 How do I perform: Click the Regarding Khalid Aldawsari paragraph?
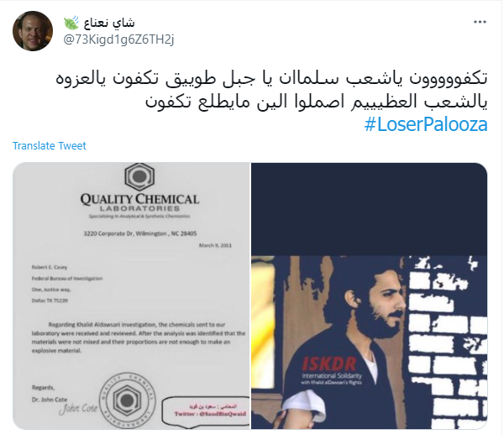(x=139, y=338)
